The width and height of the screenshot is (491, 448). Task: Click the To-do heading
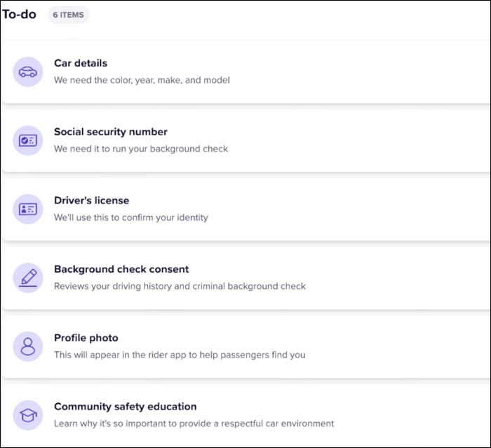coord(19,15)
